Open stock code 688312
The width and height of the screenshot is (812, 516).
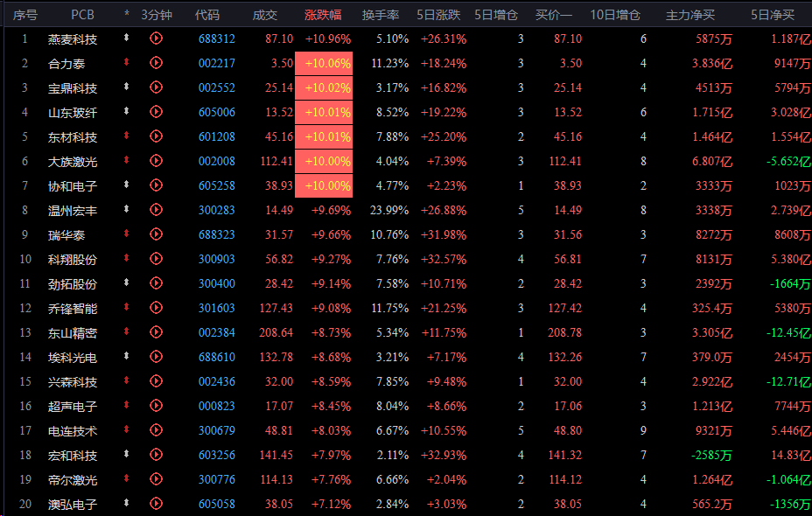coord(216,38)
